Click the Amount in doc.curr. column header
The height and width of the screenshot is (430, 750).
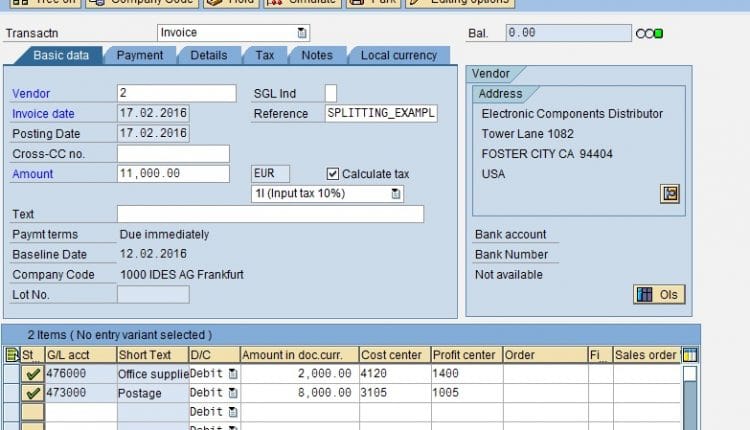[299, 355]
